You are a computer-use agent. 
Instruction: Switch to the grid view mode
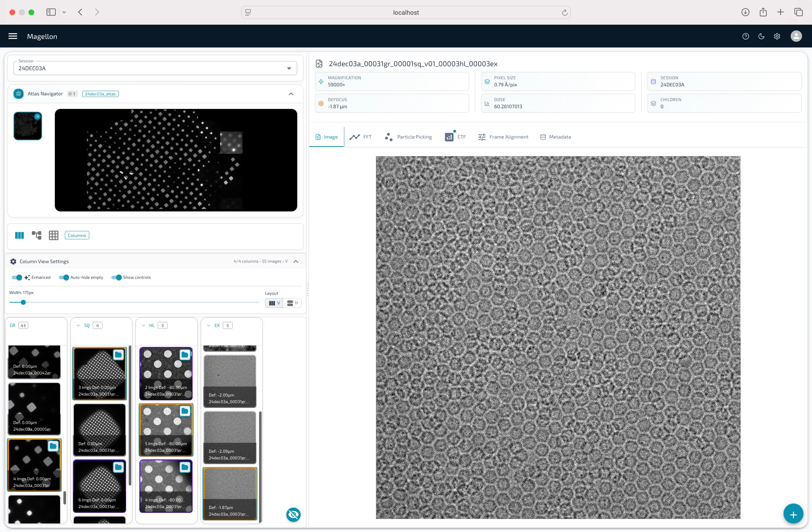(54, 235)
